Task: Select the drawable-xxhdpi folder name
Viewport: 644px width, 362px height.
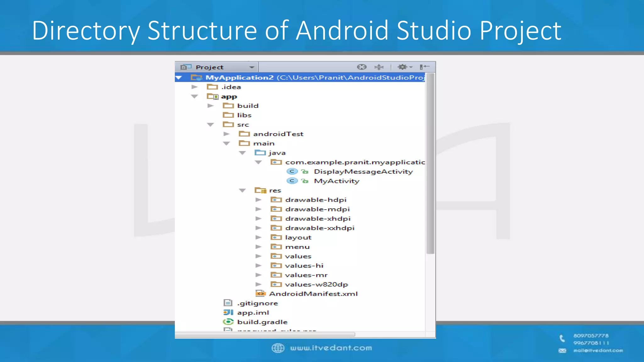Action: click(x=320, y=228)
